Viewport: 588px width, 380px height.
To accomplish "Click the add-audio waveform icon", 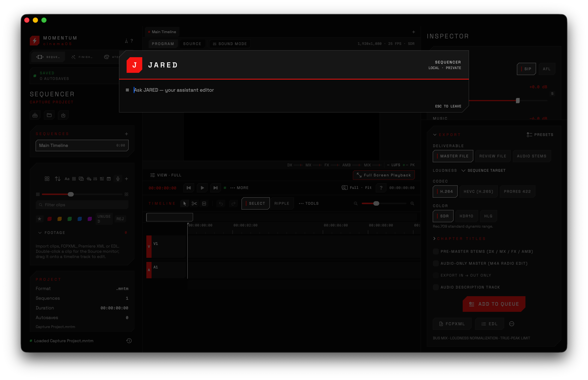I will (89, 179).
